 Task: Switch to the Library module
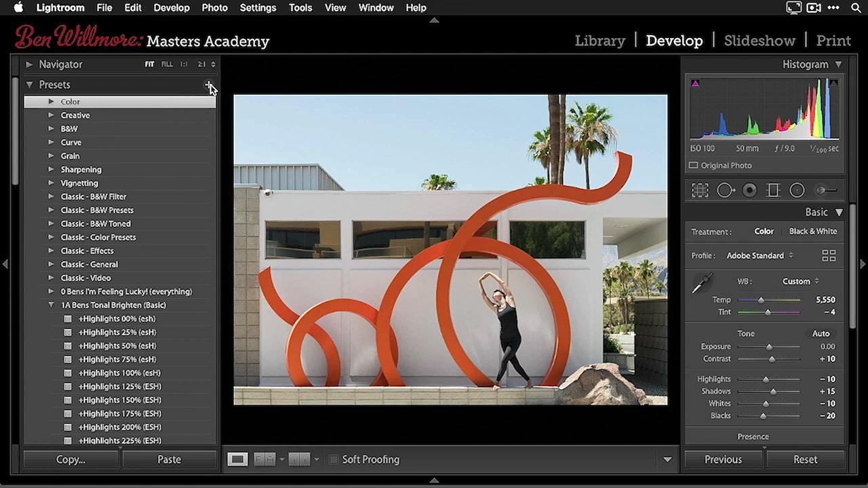click(600, 41)
